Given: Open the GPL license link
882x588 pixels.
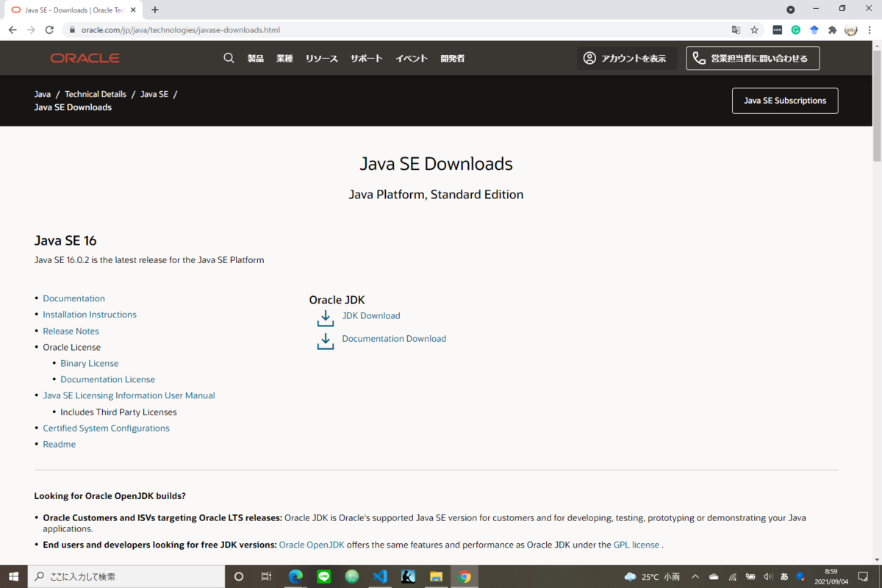Looking at the screenshot, I should (637, 545).
